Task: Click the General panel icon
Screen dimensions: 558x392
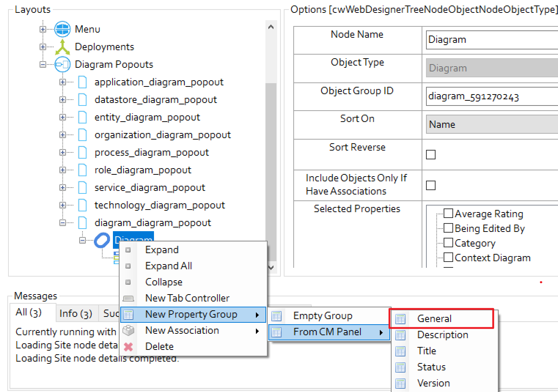Action: (400, 319)
